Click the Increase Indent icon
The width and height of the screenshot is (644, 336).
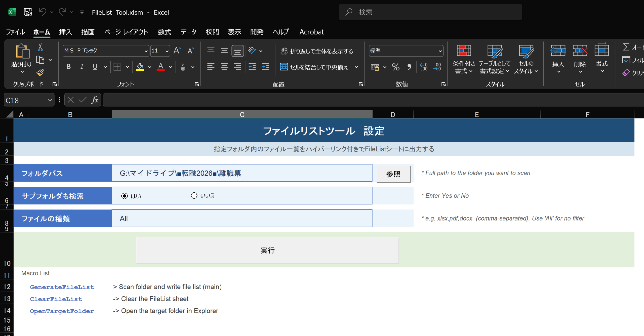(265, 67)
